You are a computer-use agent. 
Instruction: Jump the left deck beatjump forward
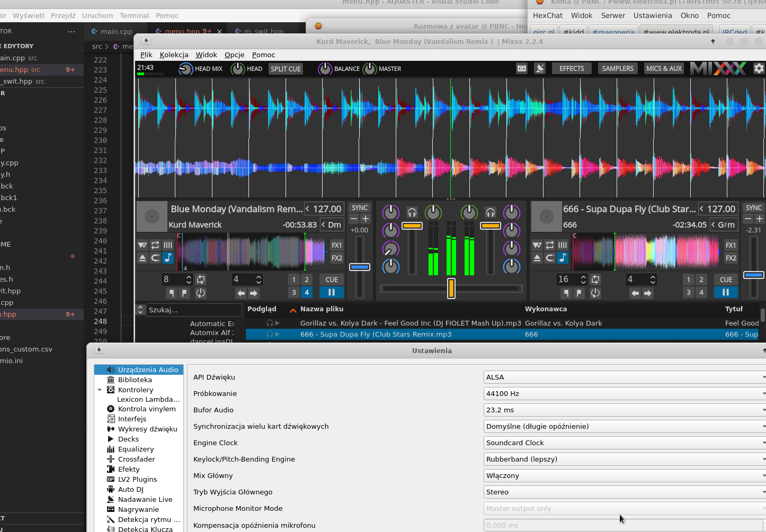(254, 293)
